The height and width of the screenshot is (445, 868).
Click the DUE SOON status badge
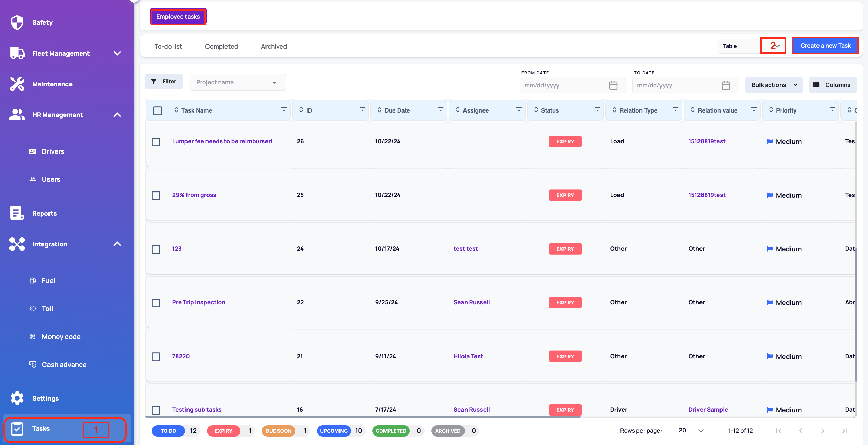point(278,431)
